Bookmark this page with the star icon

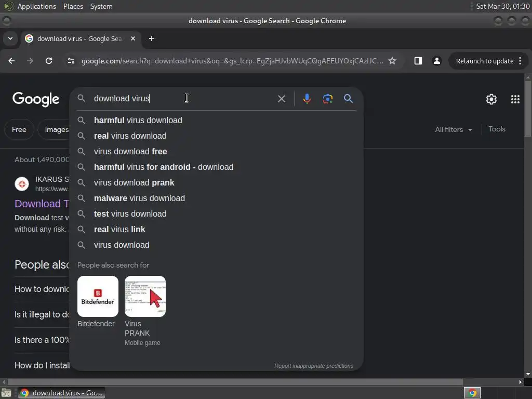coord(392,61)
